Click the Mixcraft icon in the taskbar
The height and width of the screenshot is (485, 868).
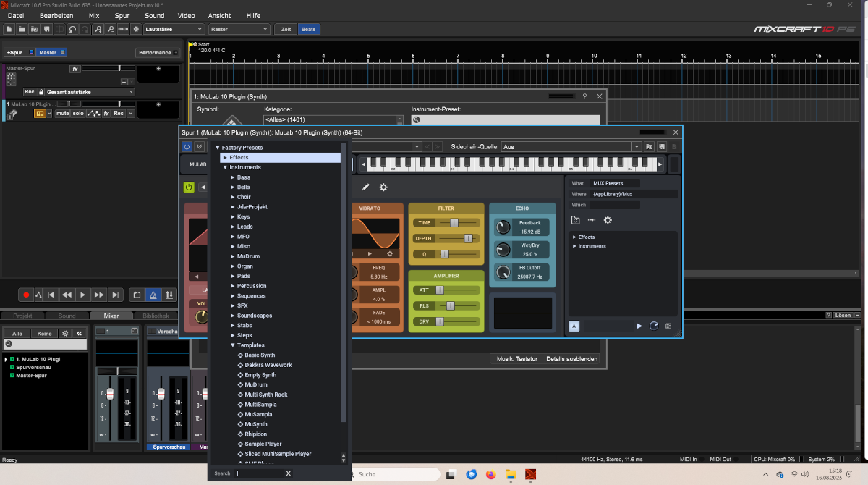(x=531, y=474)
